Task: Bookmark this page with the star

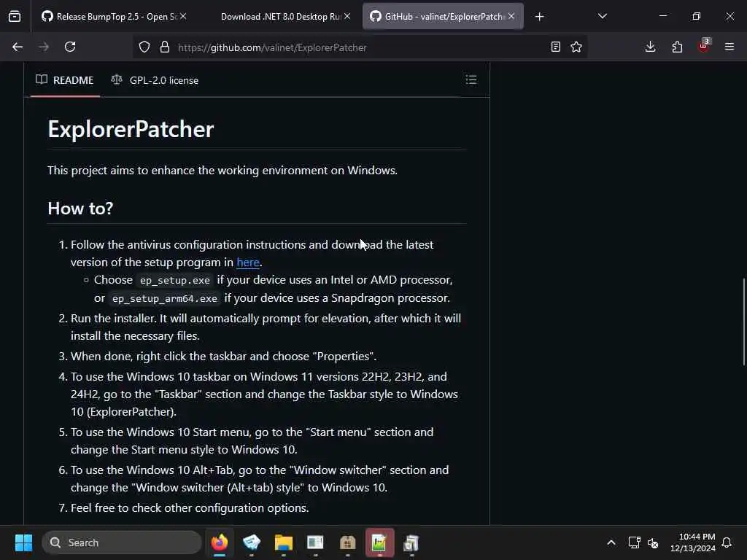Action: (x=576, y=47)
